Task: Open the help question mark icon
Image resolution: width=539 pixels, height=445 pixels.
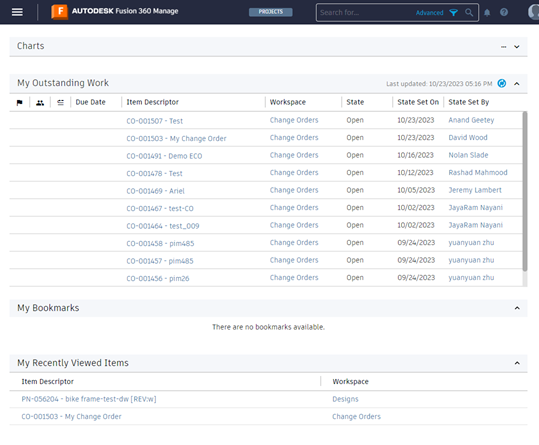Action: pos(504,12)
